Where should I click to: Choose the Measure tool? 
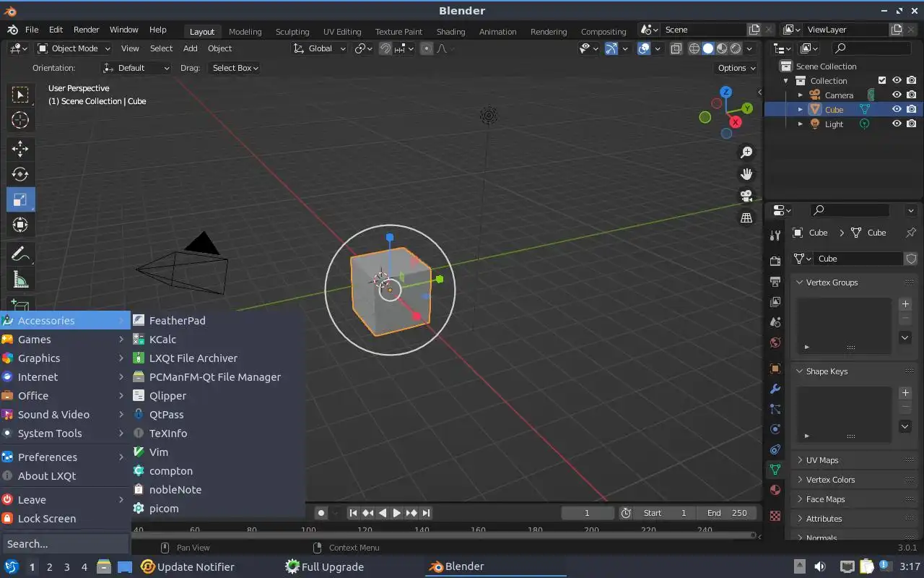click(x=20, y=280)
